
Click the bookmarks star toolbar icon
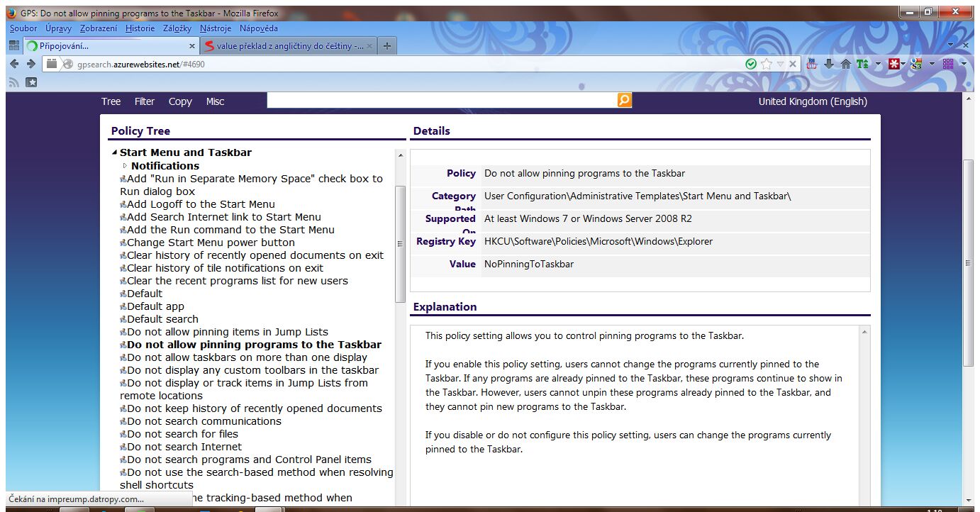coord(32,82)
